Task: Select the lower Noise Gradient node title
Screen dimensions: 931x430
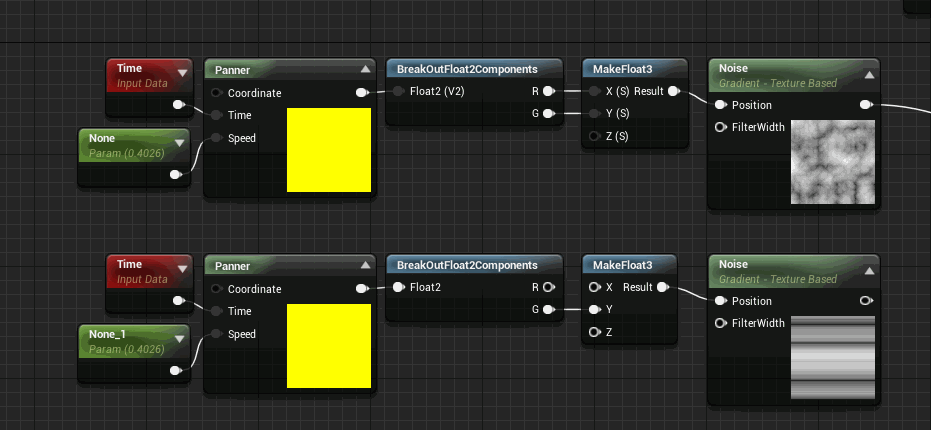Action: tap(733, 264)
